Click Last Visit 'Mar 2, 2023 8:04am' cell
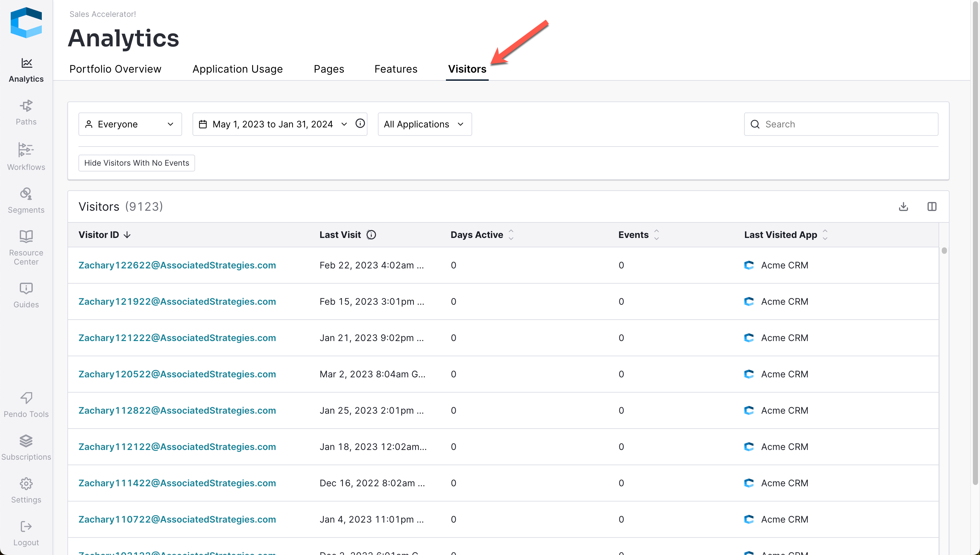Viewport: 980px width, 555px height. 372,374
